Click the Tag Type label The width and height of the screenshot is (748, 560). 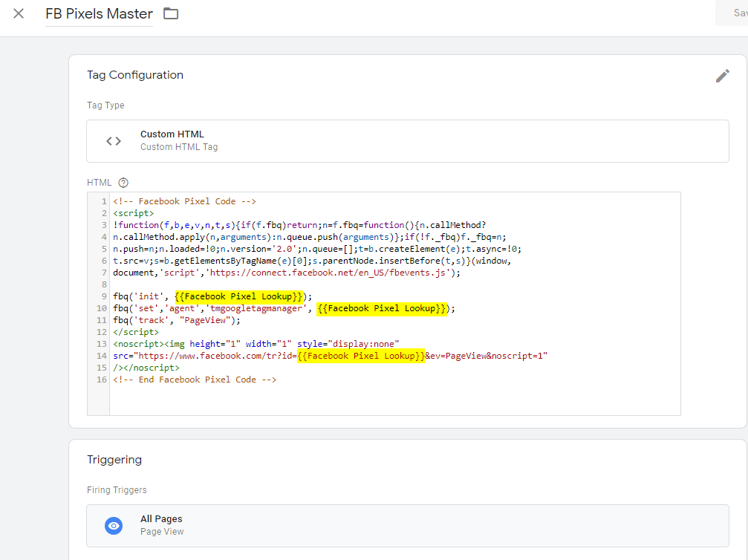click(105, 105)
